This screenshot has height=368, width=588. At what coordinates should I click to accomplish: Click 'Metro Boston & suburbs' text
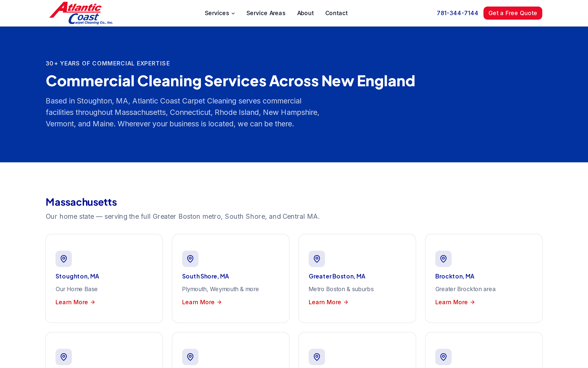[x=341, y=289]
